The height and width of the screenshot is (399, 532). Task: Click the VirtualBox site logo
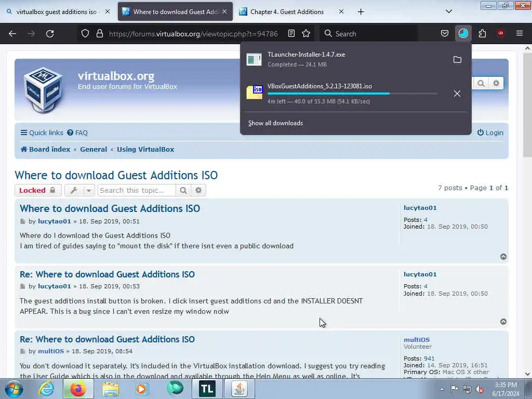point(44,90)
